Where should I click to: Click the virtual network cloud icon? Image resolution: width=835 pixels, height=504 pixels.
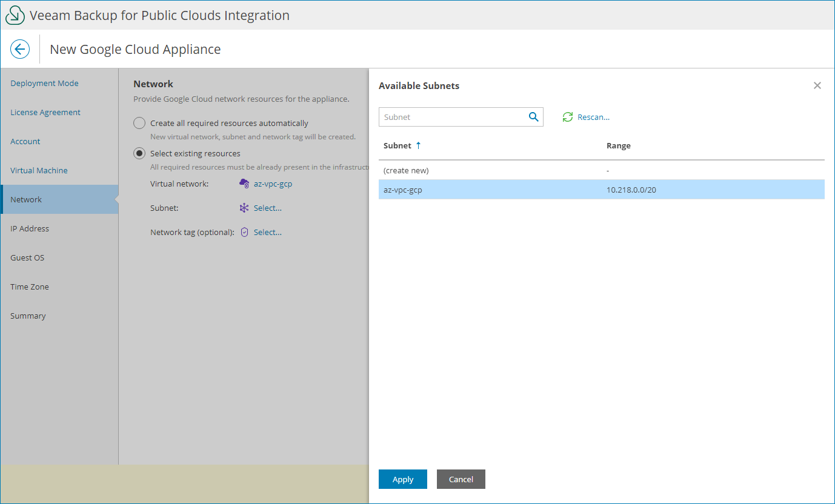pyautogui.click(x=245, y=184)
